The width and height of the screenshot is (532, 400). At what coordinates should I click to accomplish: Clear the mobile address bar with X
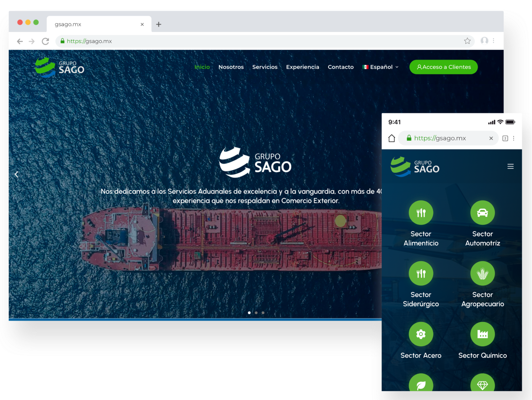(x=491, y=138)
